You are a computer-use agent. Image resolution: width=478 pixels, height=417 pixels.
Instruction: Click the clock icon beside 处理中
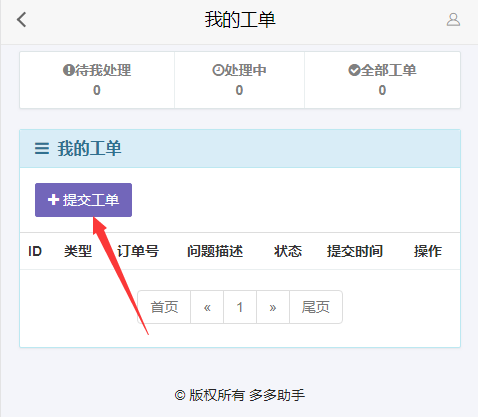218,70
